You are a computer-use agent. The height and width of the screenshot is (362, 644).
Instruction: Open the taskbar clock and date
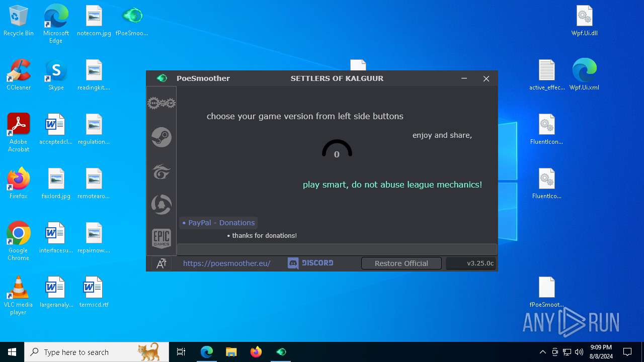(x=601, y=352)
